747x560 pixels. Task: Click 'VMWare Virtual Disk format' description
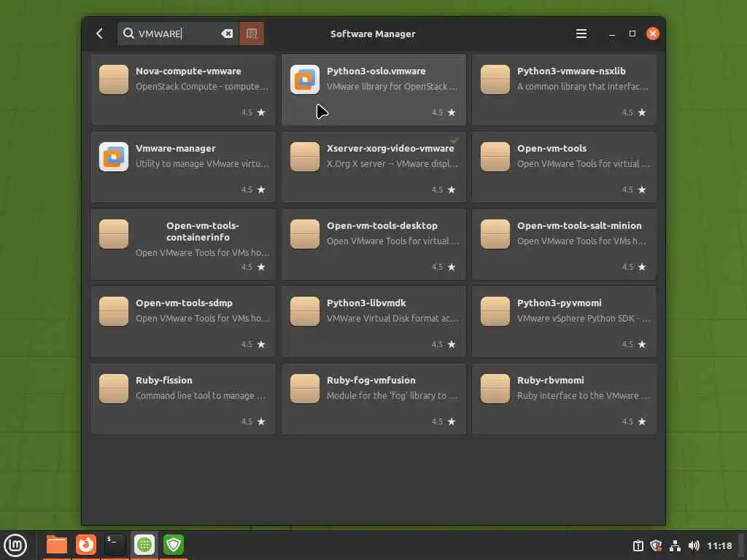(x=392, y=319)
